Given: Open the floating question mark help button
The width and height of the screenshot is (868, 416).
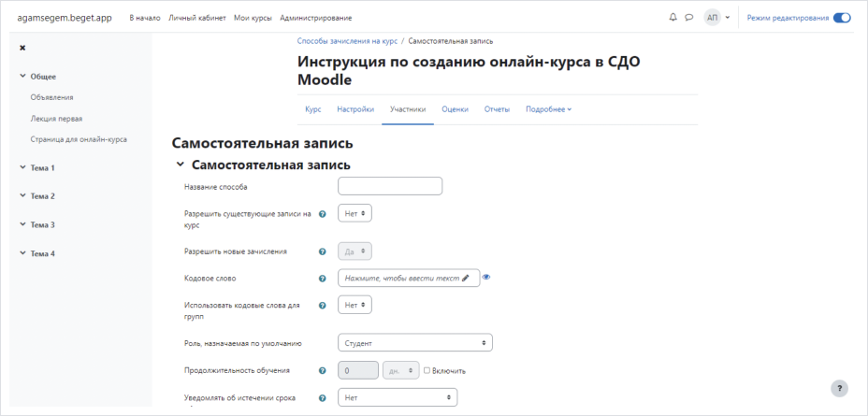Looking at the screenshot, I should [839, 388].
